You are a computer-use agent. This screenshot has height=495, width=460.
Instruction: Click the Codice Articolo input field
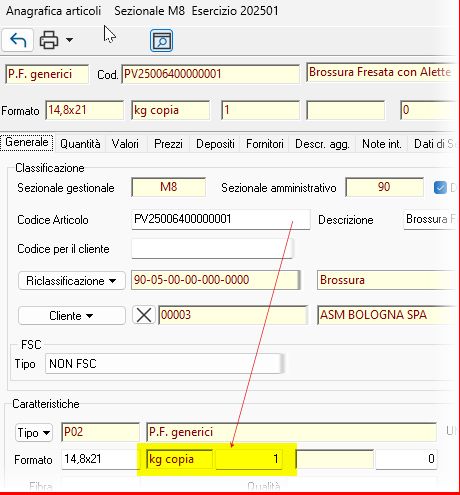[221, 219]
